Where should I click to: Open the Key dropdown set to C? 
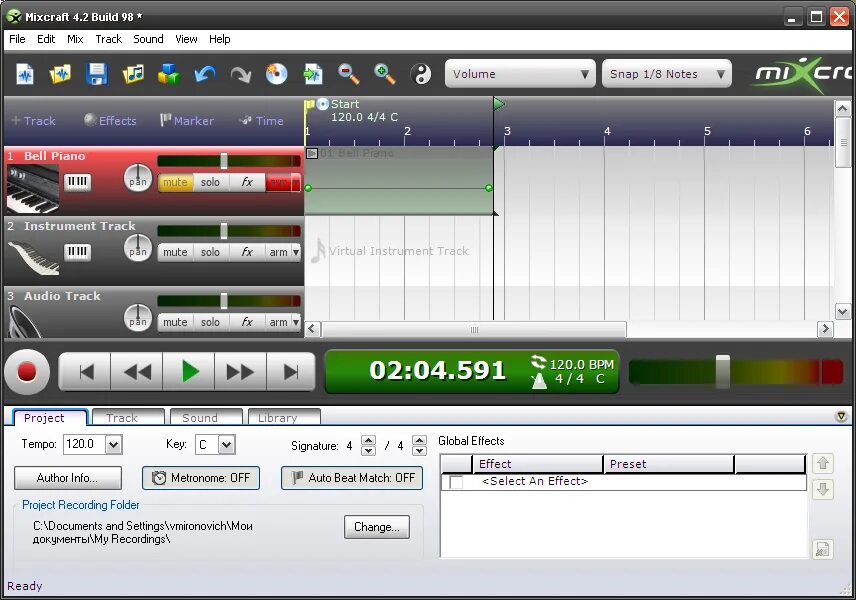(216, 445)
